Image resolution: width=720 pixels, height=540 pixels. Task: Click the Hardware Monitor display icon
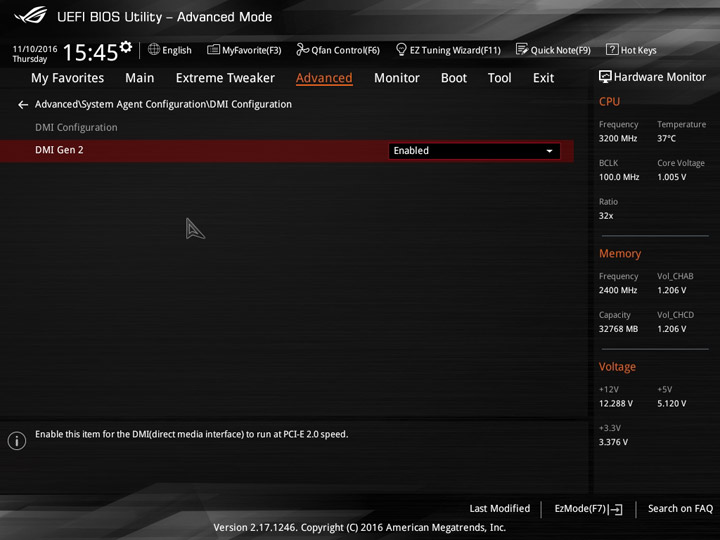click(605, 77)
